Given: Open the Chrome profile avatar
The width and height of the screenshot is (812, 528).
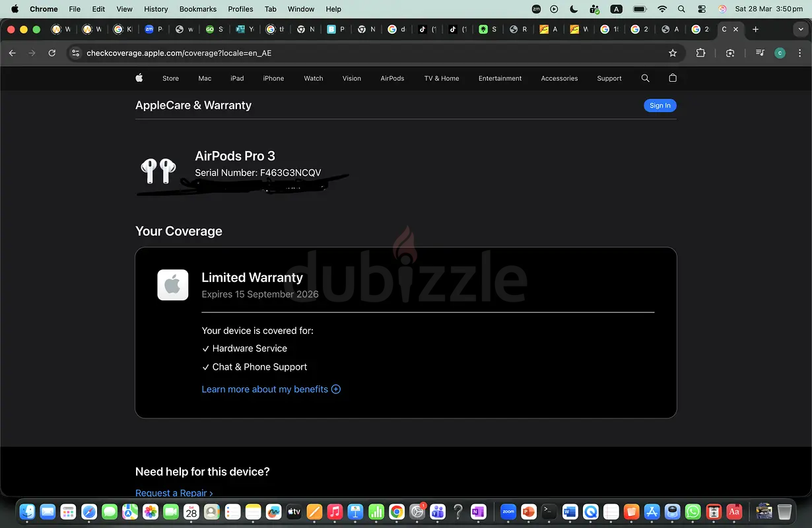Looking at the screenshot, I should click(780, 53).
